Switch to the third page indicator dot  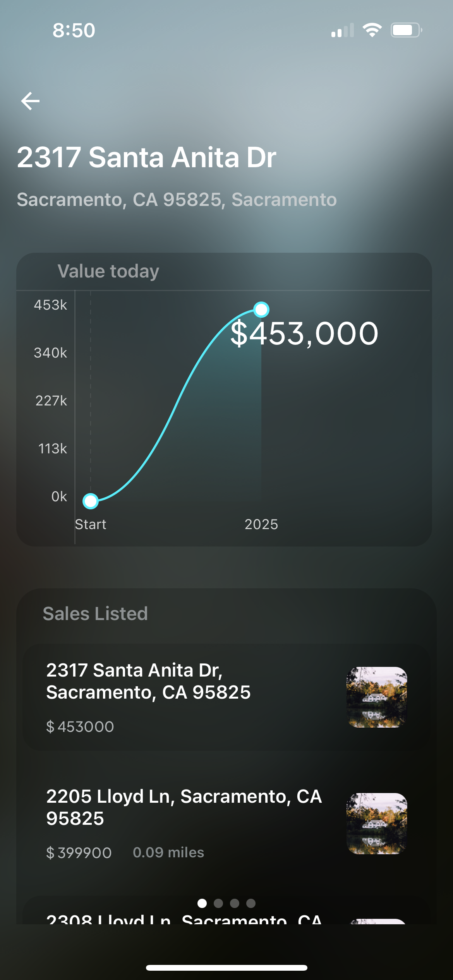[235, 903]
